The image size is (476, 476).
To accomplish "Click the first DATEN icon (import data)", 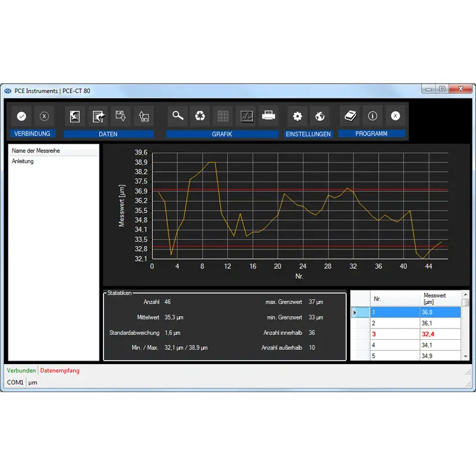I will 75,116.
